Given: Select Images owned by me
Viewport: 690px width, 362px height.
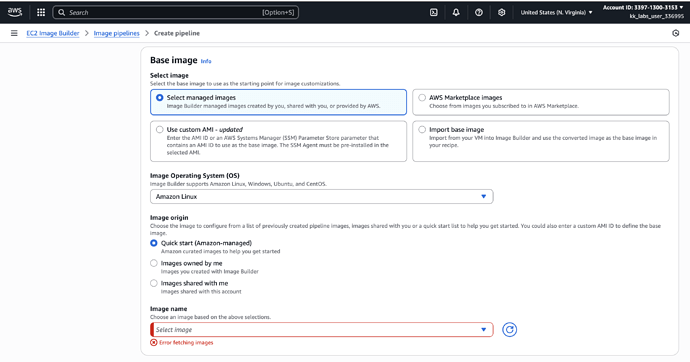Looking at the screenshot, I should tap(154, 263).
